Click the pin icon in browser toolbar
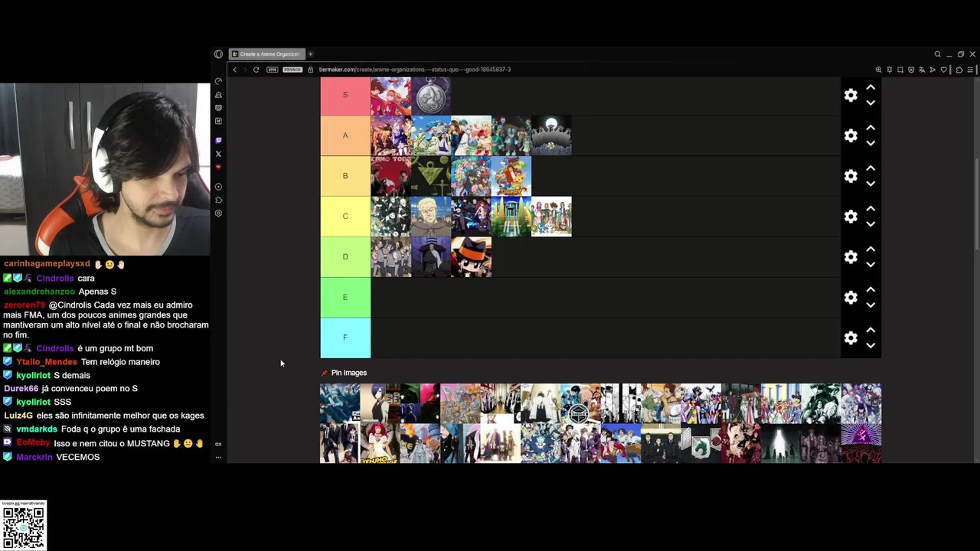Viewport: 980px width, 551px height. pos(890,70)
